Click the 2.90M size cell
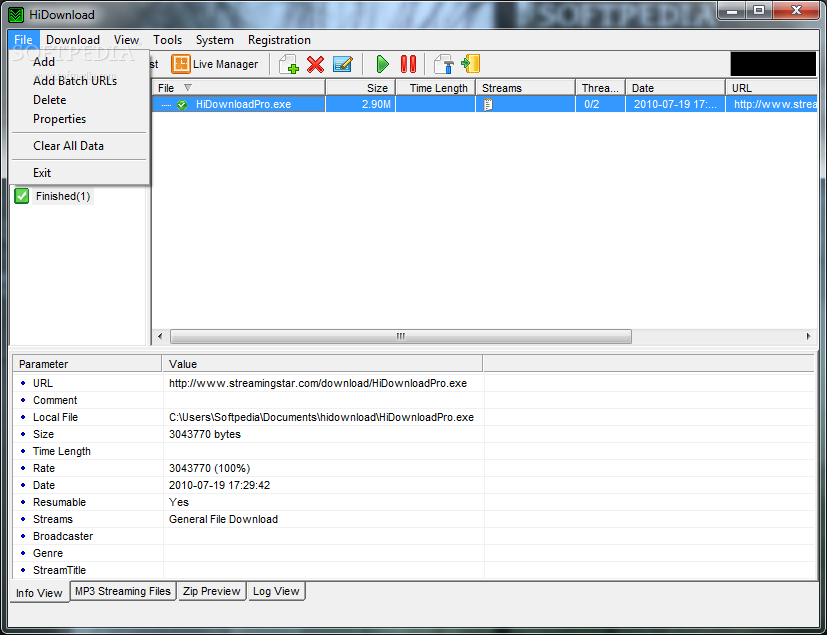The height and width of the screenshot is (635, 827). [x=361, y=104]
